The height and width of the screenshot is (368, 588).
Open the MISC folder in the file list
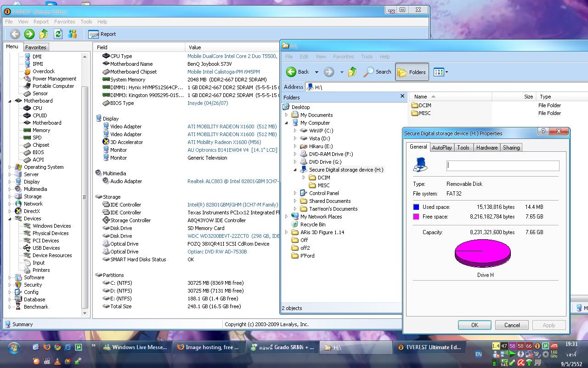point(421,113)
